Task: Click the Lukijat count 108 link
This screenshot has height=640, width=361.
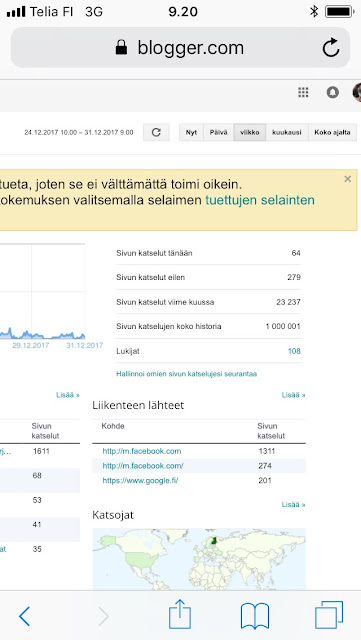Action: point(294,351)
